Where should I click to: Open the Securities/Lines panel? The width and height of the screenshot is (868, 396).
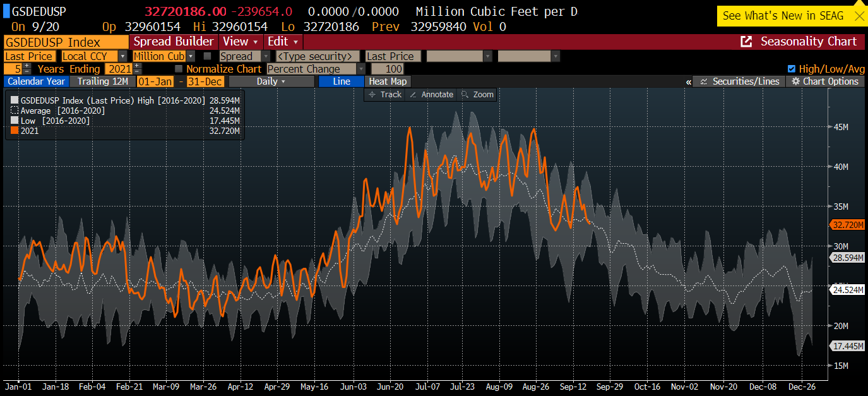(740, 81)
